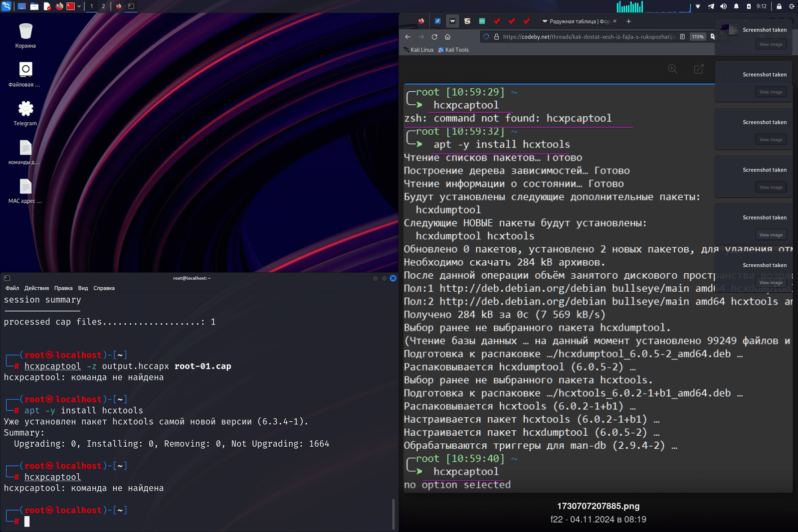Toggle reader view in address bar
The width and height of the screenshot is (798, 532).
tap(682, 37)
